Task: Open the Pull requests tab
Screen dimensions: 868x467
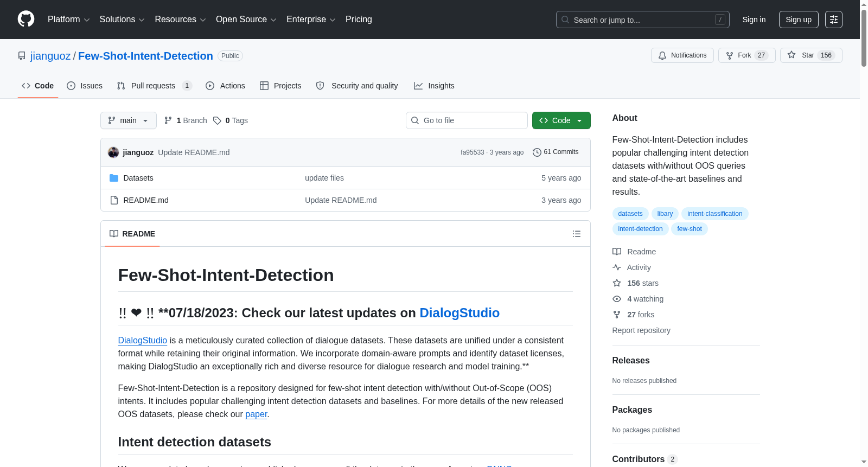Action: pyautogui.click(x=155, y=86)
